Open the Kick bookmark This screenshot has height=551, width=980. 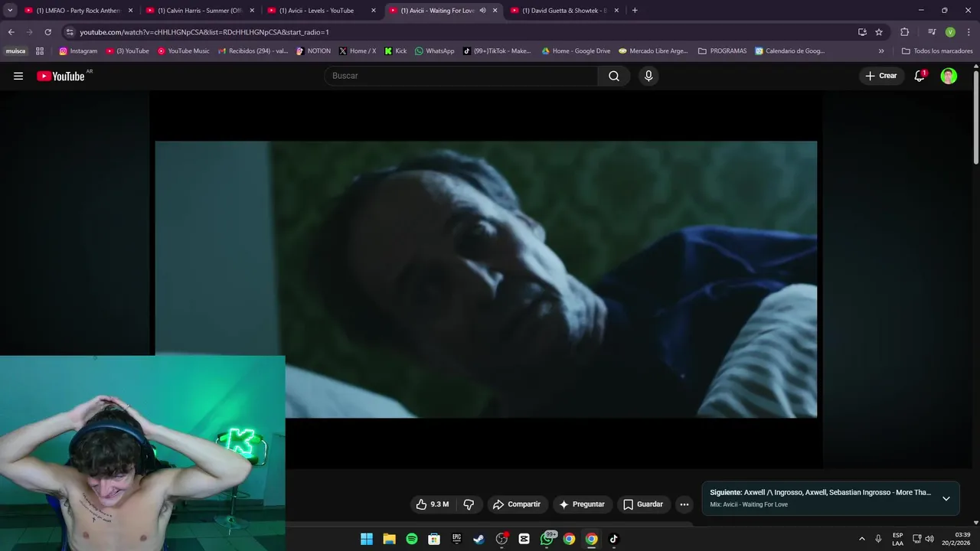[x=395, y=51]
